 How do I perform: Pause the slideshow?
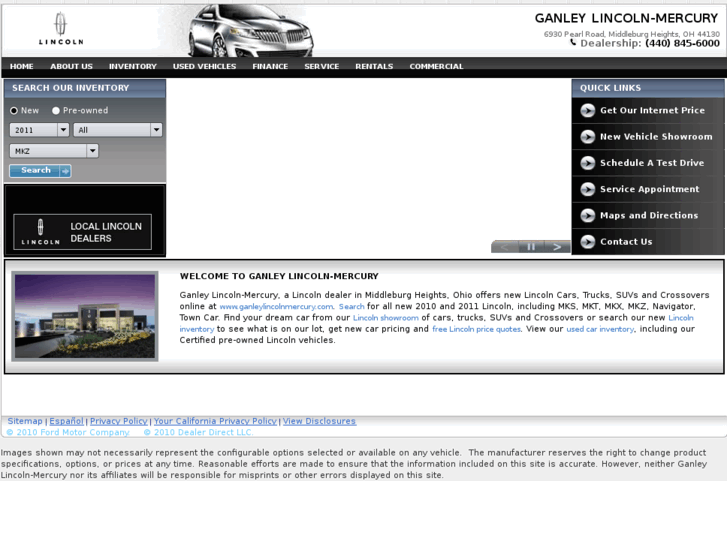pyautogui.click(x=531, y=247)
